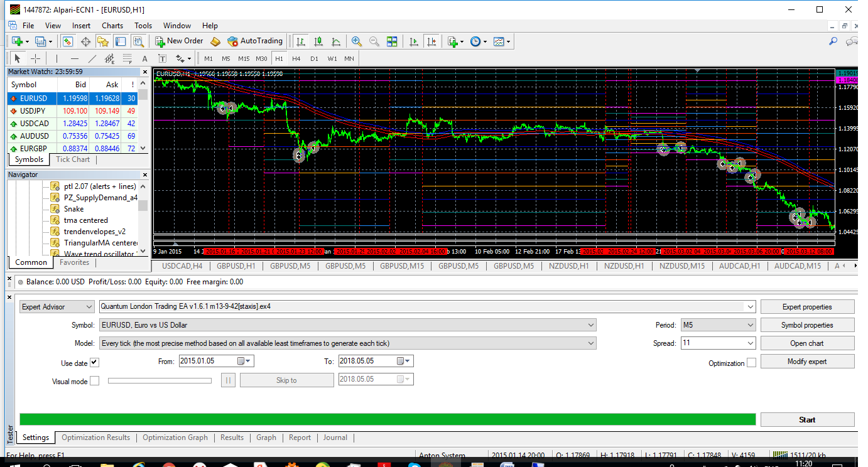Viewport: 868px width, 467px height.
Task: Click the Zoom Out magnifier icon
Action: pyautogui.click(x=374, y=41)
